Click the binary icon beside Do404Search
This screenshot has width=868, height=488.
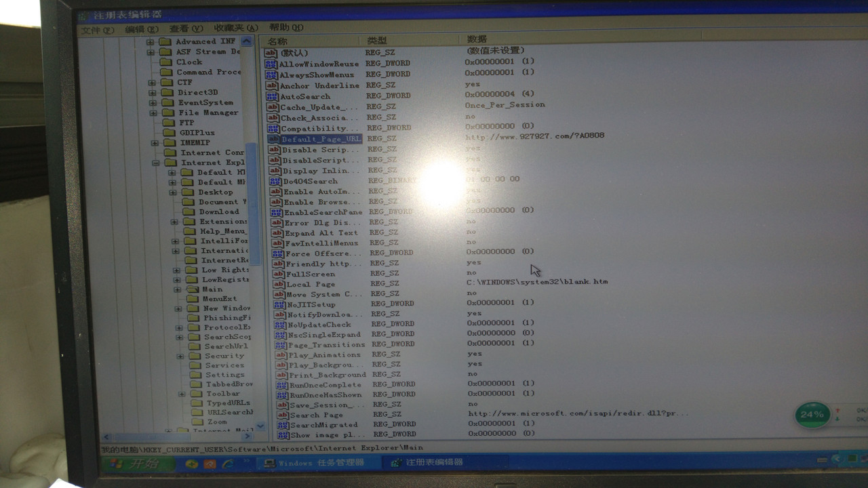(x=275, y=181)
